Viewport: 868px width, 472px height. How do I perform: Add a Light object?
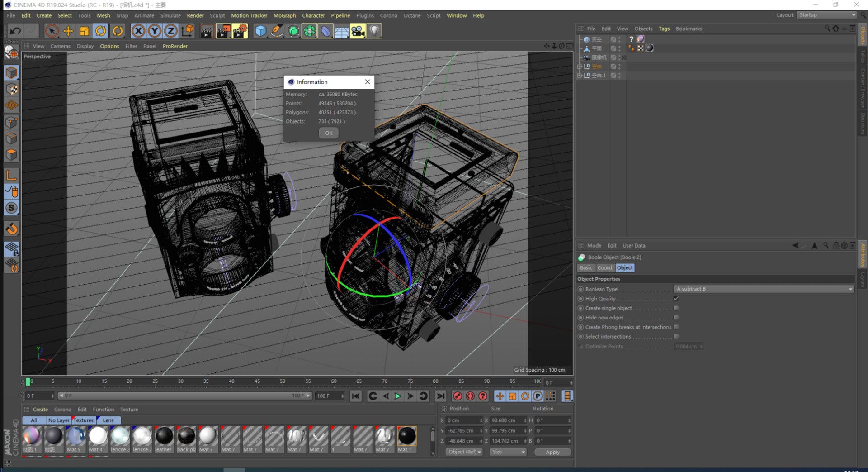pos(374,31)
